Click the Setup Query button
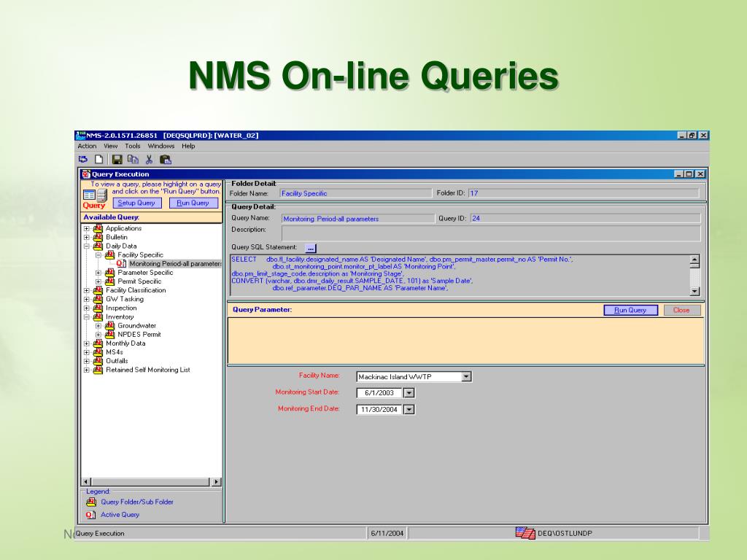This screenshot has height=560, width=747. [136, 203]
